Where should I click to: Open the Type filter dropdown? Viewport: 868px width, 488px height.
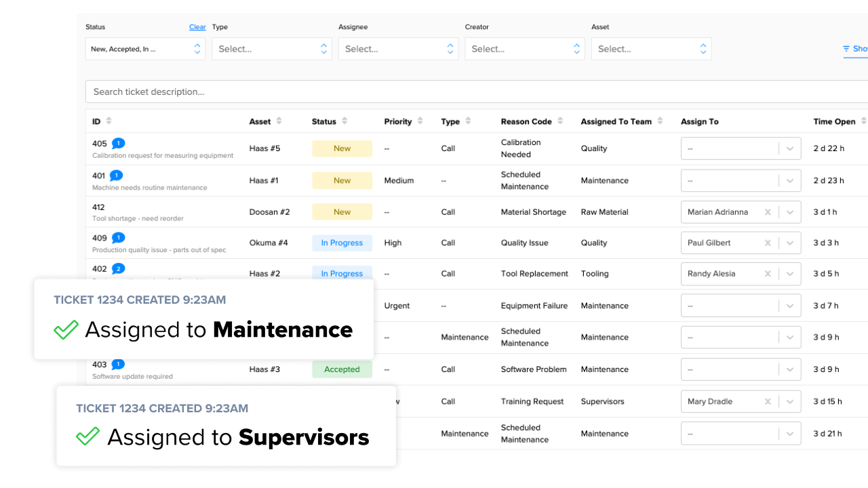click(272, 49)
